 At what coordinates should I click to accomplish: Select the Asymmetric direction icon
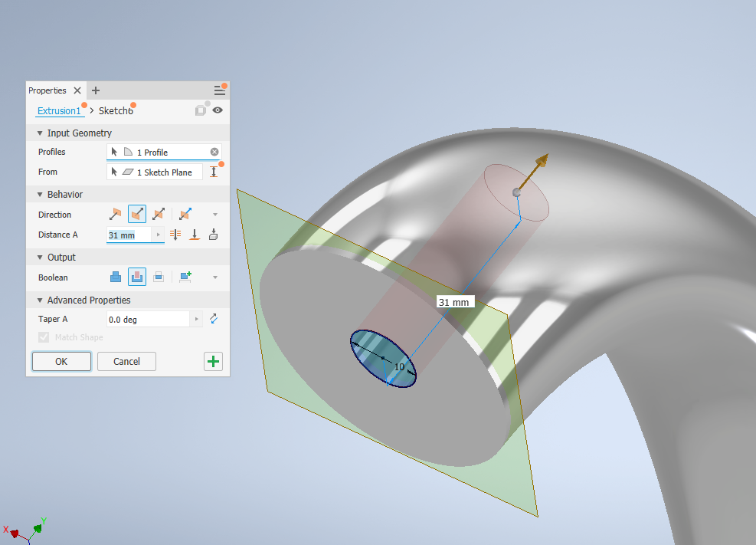point(185,215)
